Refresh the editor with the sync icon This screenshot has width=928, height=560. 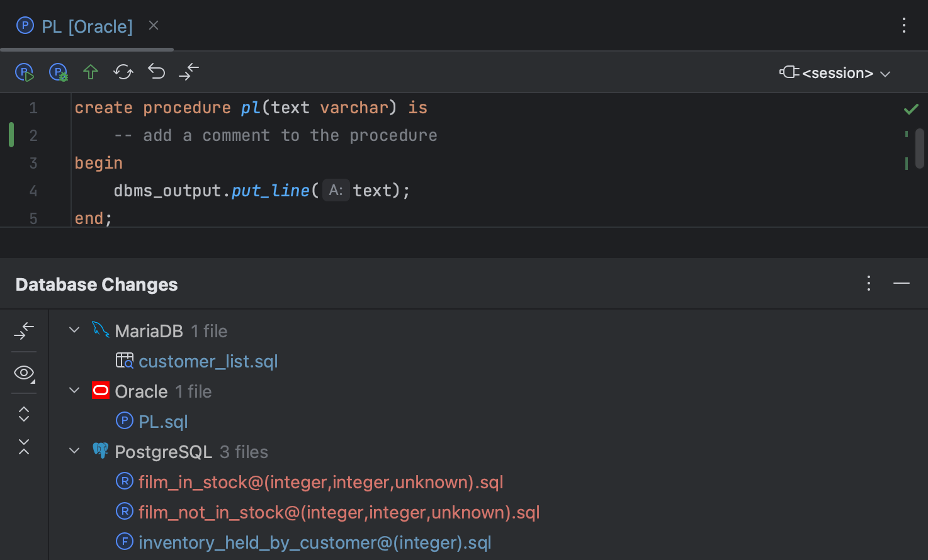pos(123,72)
